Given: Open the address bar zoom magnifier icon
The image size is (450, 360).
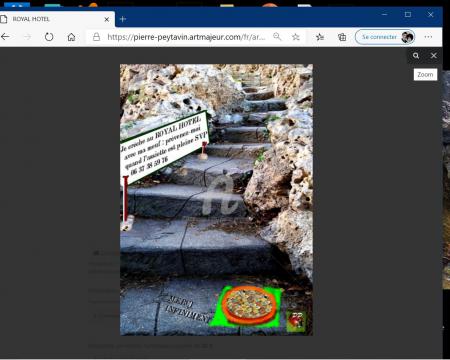Looking at the screenshot, I should click(277, 37).
